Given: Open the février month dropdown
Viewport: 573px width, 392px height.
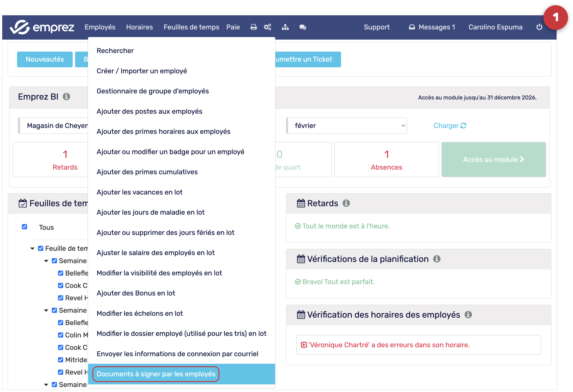Looking at the screenshot, I should tap(346, 126).
